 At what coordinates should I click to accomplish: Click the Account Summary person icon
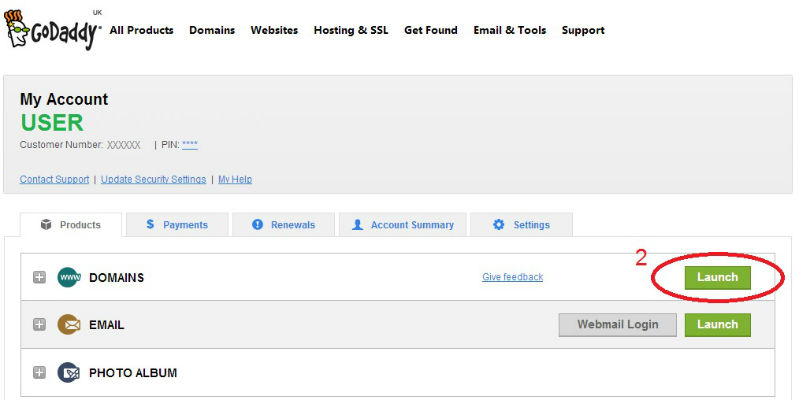[x=358, y=224]
